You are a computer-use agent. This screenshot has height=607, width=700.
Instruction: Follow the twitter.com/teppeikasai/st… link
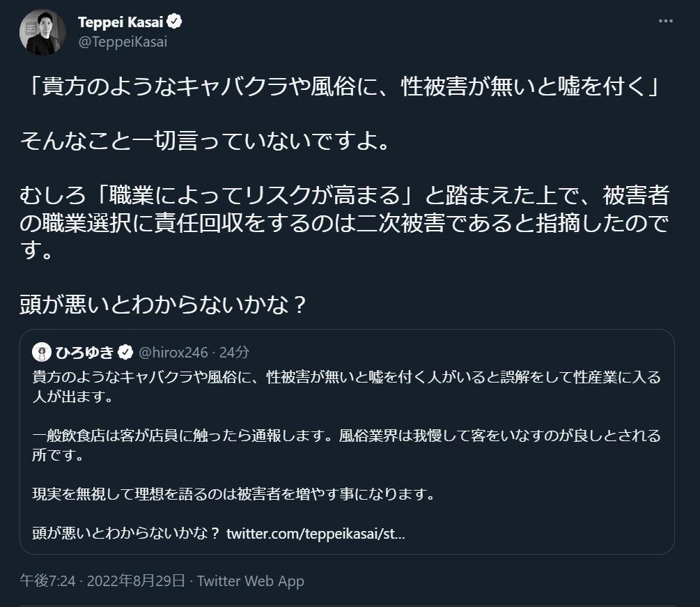[316, 534]
